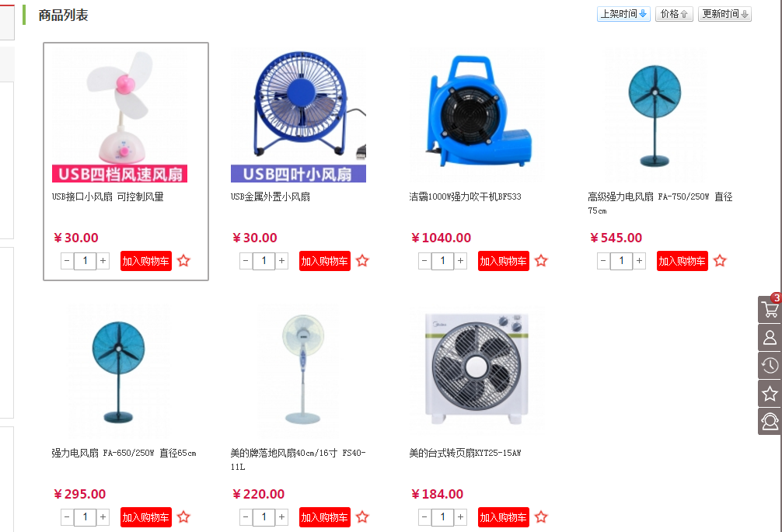
Task: Open favorites star icon in sidebar
Action: [x=770, y=394]
